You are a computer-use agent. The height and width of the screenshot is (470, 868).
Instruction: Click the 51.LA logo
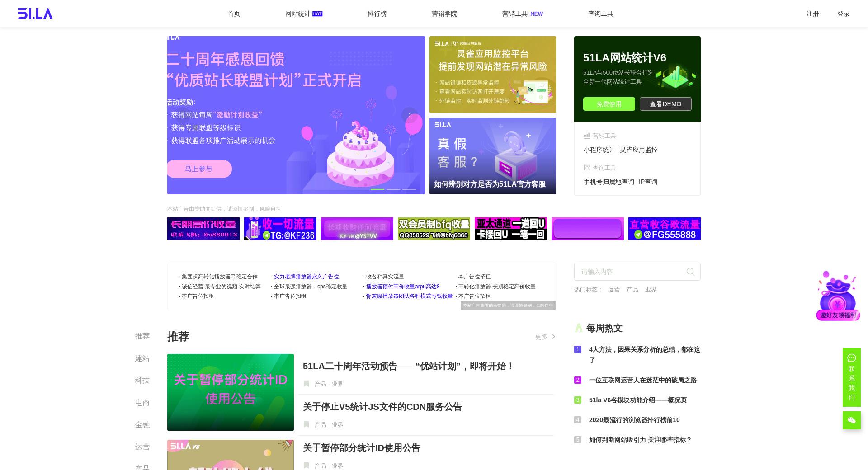35,14
